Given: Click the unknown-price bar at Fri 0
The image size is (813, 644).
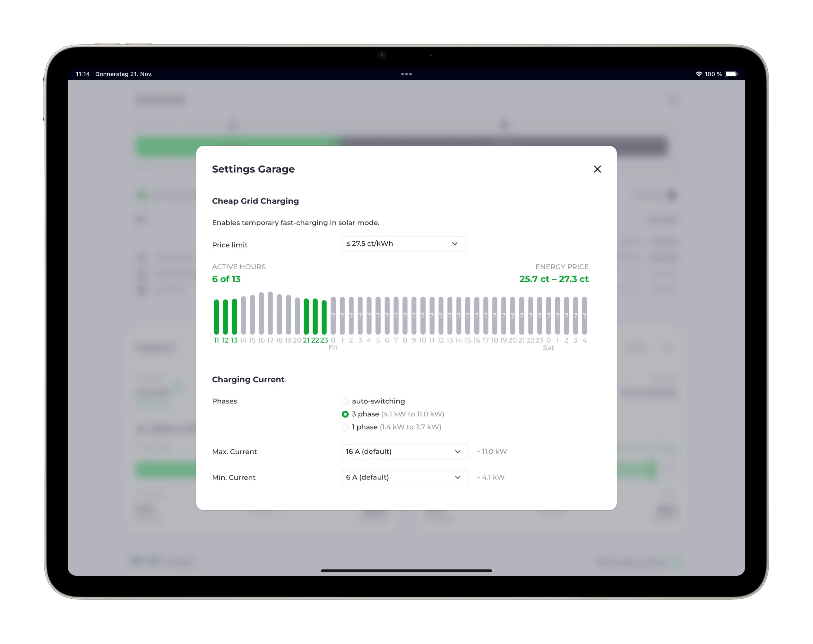Looking at the screenshot, I should click(x=333, y=316).
